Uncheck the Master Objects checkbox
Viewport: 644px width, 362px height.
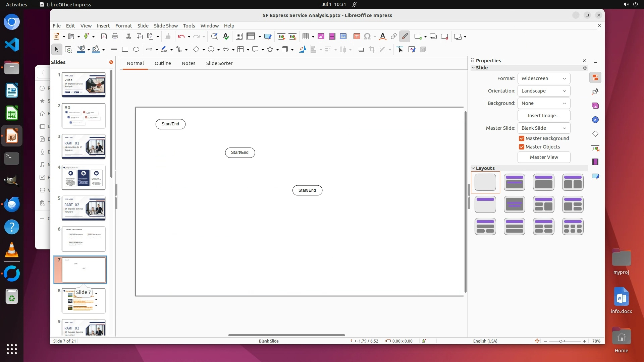point(522,147)
